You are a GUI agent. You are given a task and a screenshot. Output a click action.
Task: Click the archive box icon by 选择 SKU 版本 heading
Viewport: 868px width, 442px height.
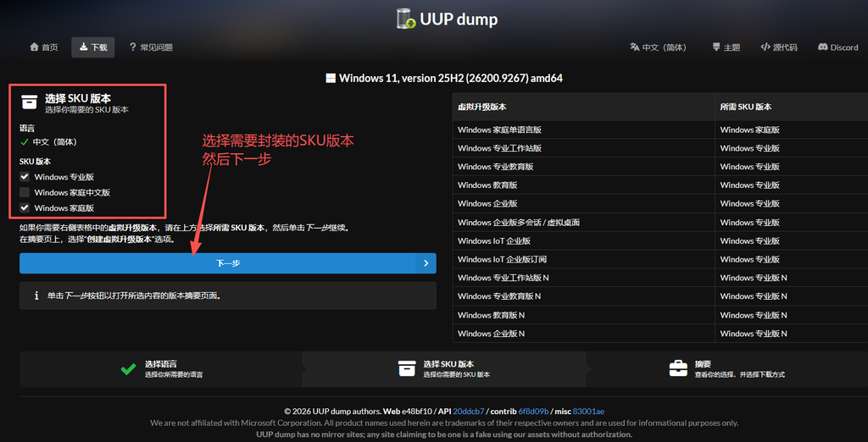coord(30,102)
